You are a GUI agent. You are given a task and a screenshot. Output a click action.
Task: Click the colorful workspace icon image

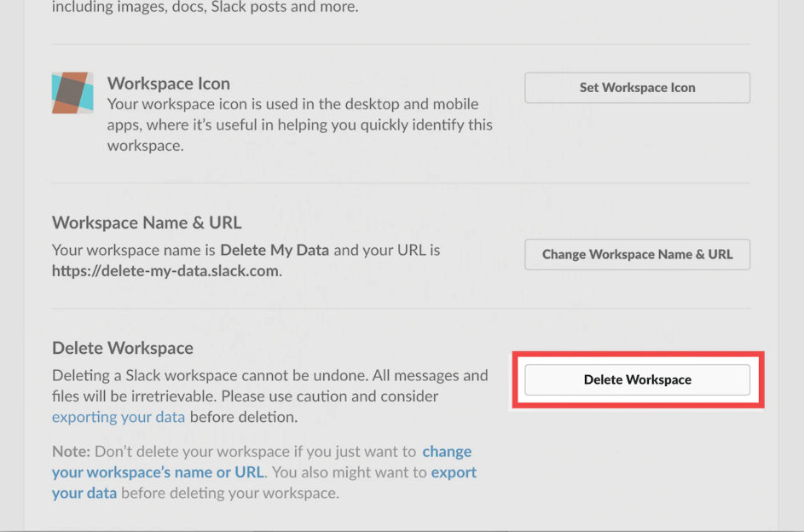click(72, 93)
